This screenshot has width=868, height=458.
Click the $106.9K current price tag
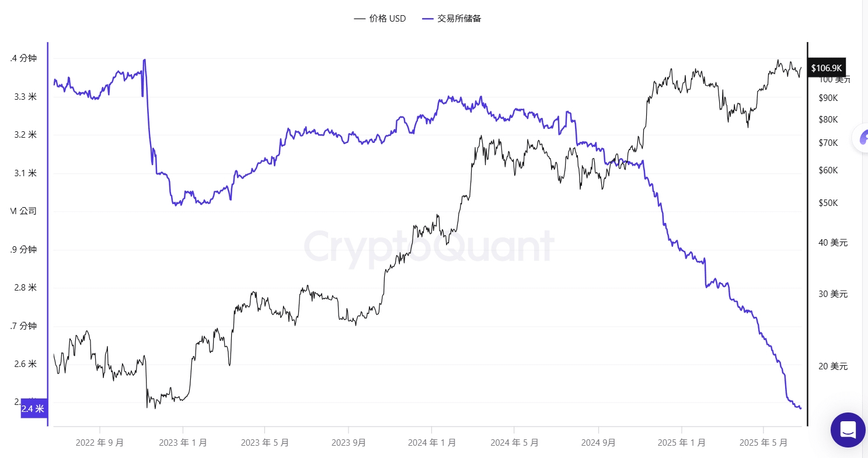[825, 68]
